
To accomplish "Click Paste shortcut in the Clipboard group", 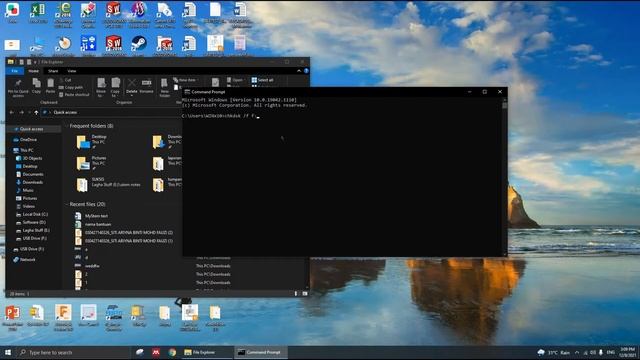I will [x=74, y=95].
